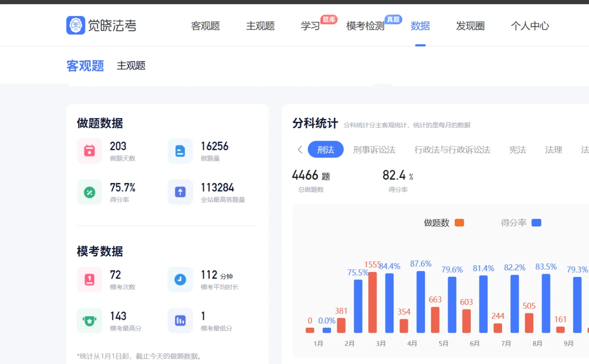Click the 题库 badge above 学习
The height and width of the screenshot is (364, 589).
(329, 19)
